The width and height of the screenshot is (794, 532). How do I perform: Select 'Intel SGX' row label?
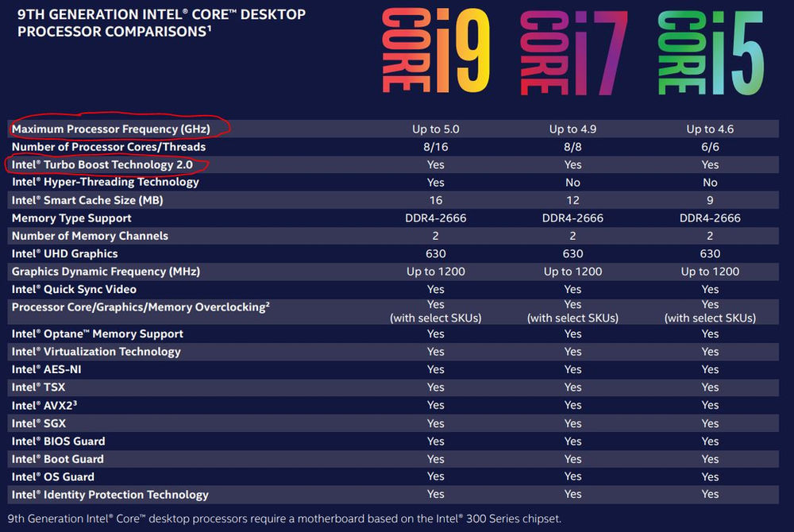click(x=39, y=424)
